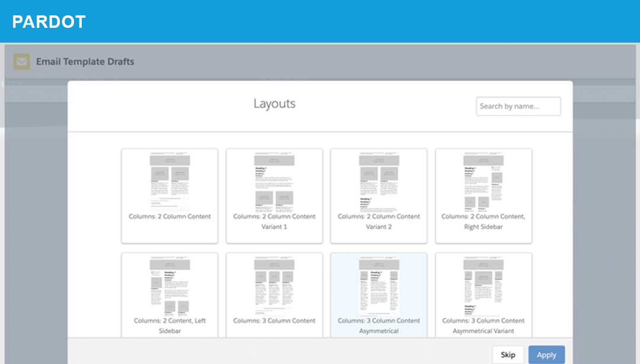
Task: Click the Email Template Drafts title
Action: [85, 62]
